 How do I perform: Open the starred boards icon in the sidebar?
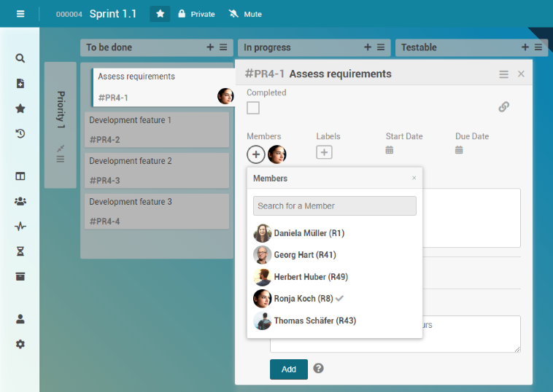[x=20, y=109]
